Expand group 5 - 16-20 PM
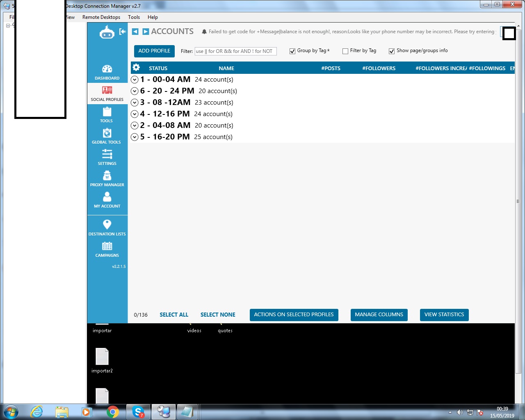The width and height of the screenshot is (525, 420). [135, 137]
